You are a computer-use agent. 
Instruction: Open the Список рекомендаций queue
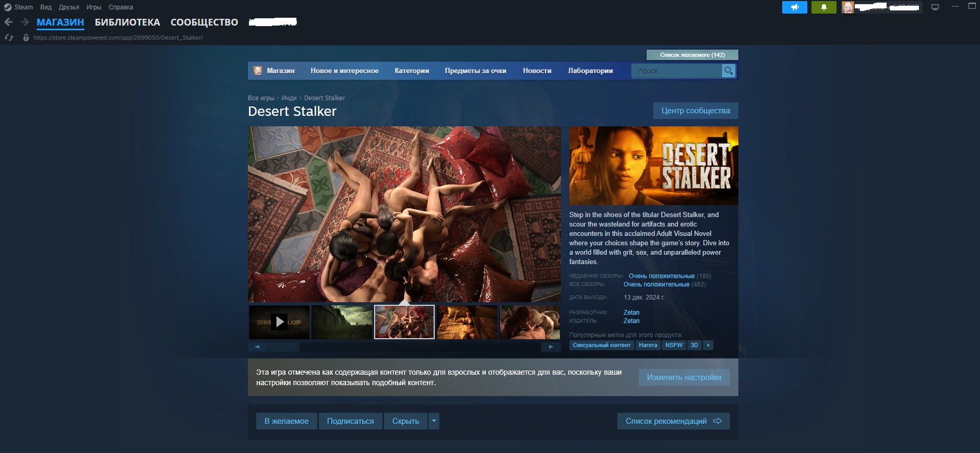(674, 421)
